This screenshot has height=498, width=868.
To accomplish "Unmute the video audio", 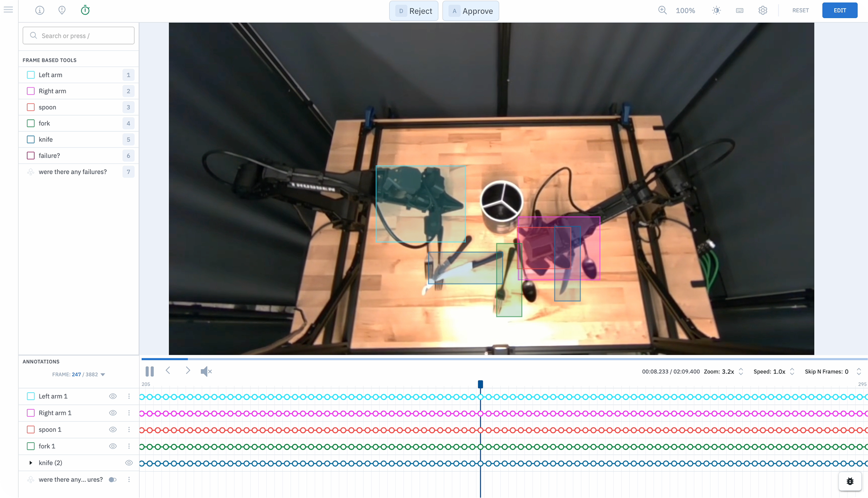I will click(x=206, y=371).
